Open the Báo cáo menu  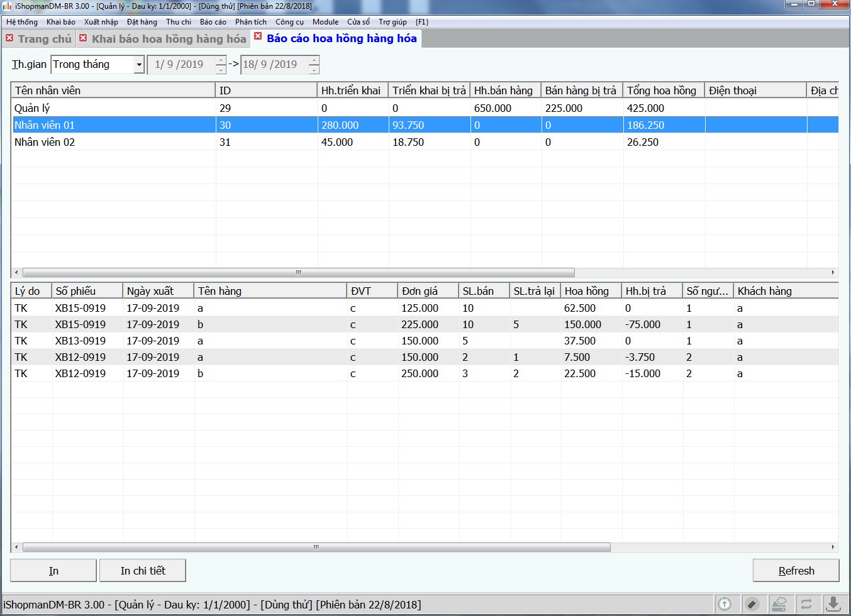(213, 21)
